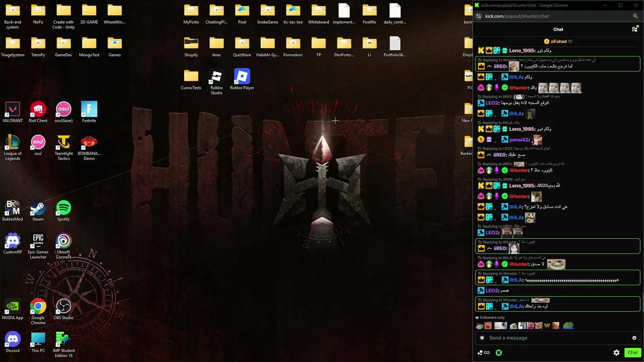The height and width of the screenshot is (362, 644).
Task: Click the GameDev folder icon
Action: click(x=63, y=47)
